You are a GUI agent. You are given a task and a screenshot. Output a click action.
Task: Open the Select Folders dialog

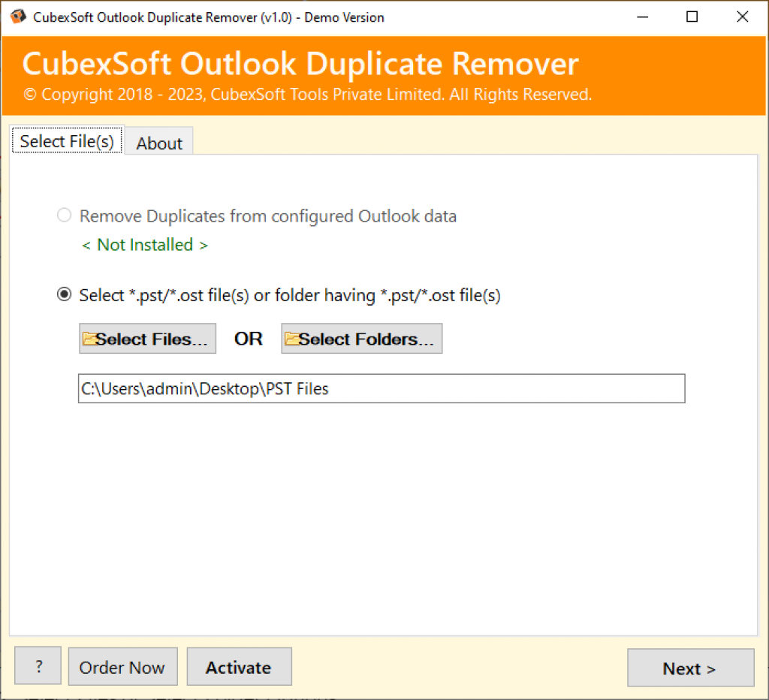coord(361,338)
